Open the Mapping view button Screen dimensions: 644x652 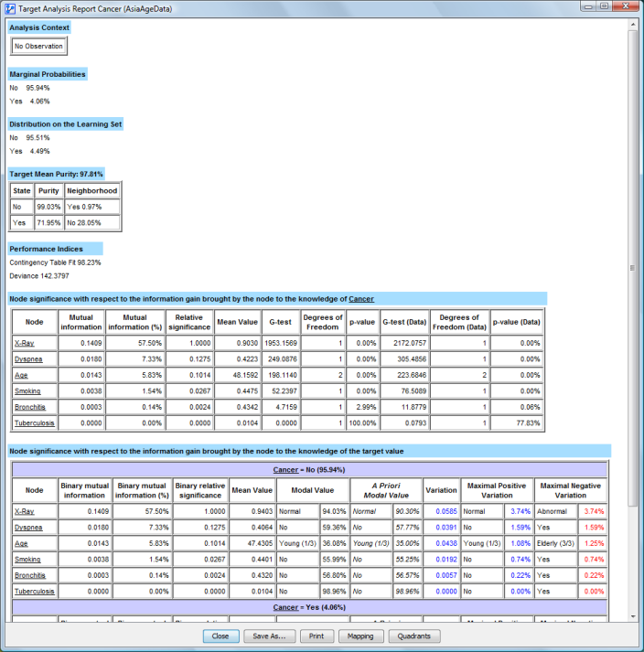click(x=360, y=636)
